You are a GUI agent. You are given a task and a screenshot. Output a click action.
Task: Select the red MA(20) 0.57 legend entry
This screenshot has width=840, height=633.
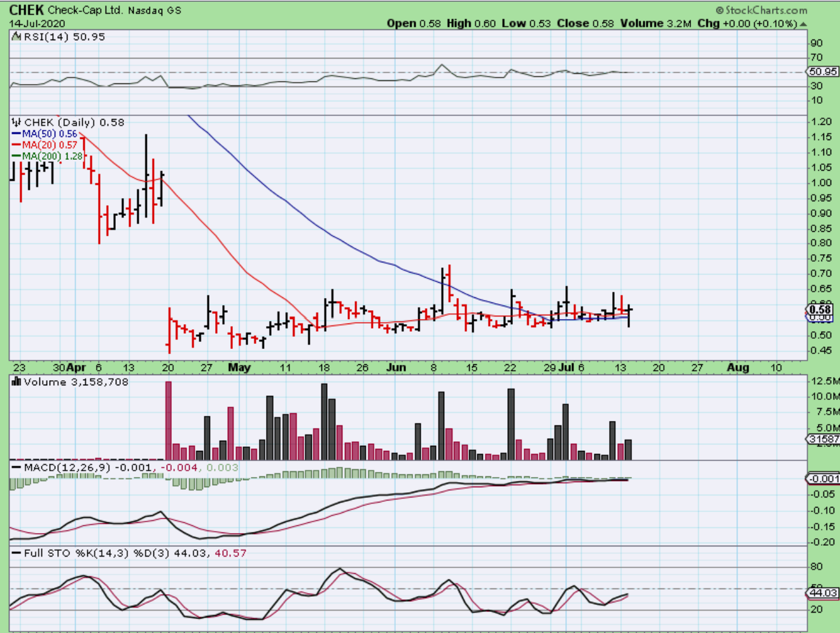49,145
